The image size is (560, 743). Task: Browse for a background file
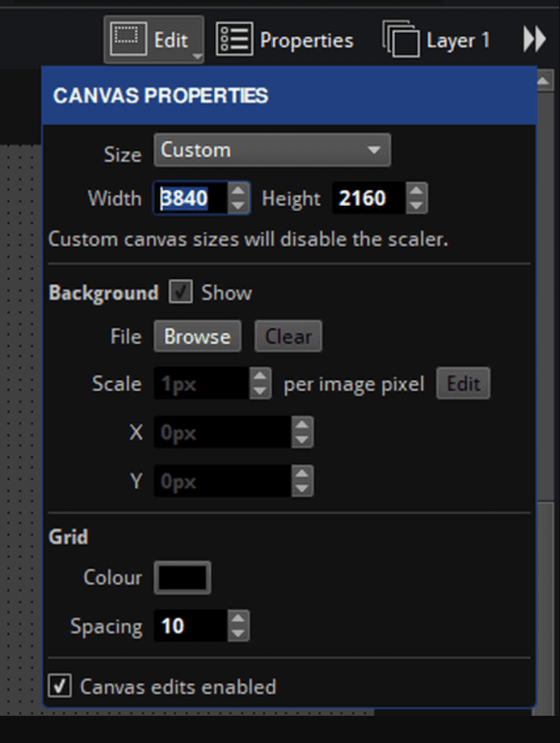tap(197, 337)
